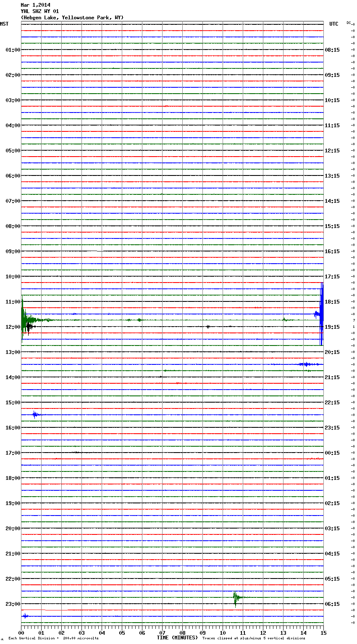357x644 pixels.
Task: Click the 'DC' column header at the top right
Action: tap(349, 23)
